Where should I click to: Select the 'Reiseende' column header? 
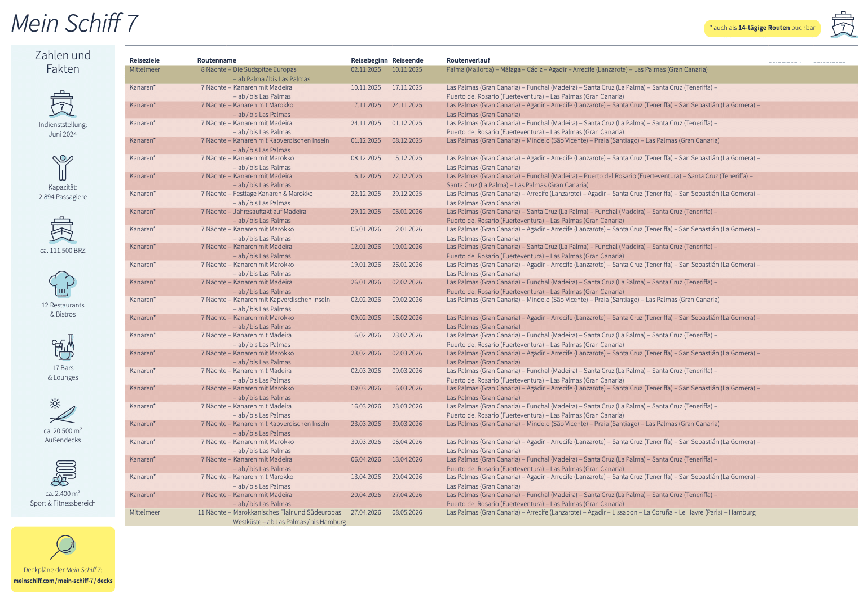pyautogui.click(x=408, y=60)
